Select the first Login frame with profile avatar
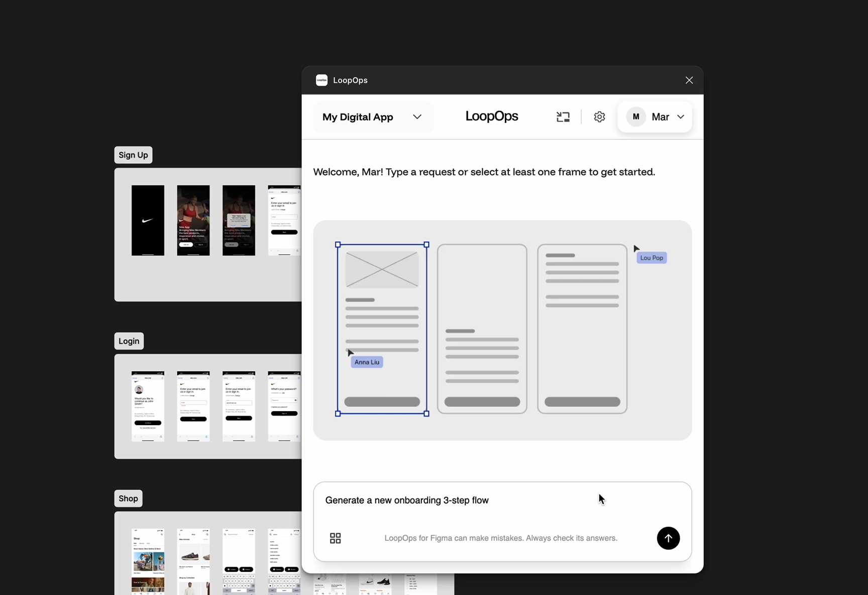This screenshot has width=868, height=595. 148,407
